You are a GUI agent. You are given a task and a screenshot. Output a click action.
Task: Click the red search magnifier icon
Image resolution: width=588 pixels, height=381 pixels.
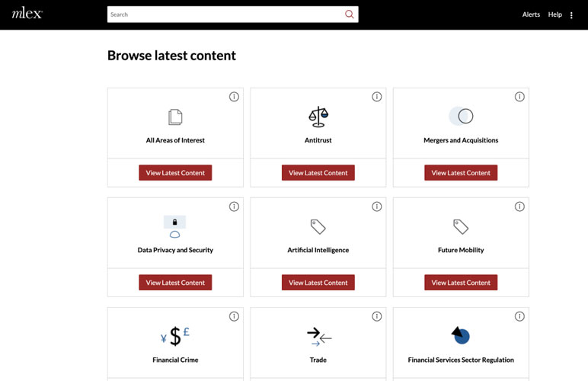pos(349,14)
